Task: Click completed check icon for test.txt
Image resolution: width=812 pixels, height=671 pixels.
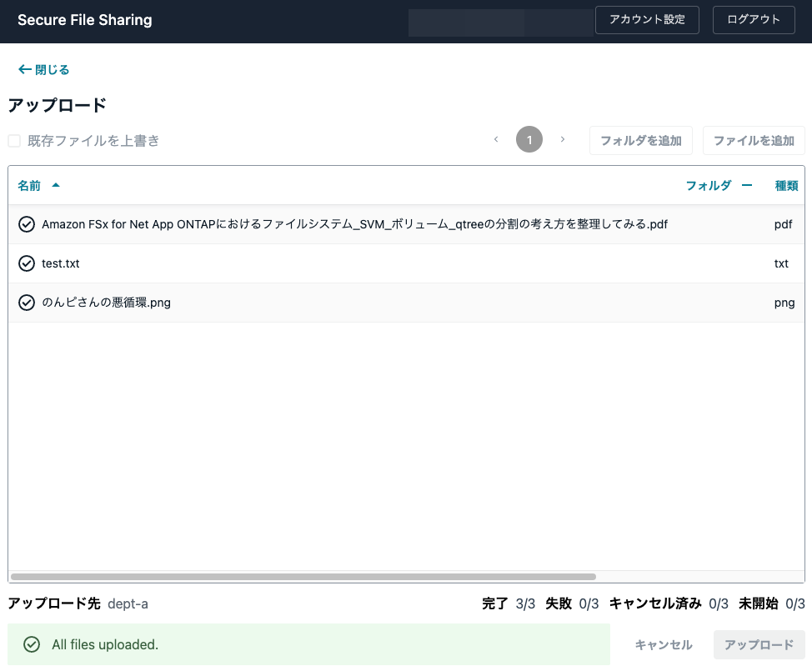Action: (x=27, y=263)
